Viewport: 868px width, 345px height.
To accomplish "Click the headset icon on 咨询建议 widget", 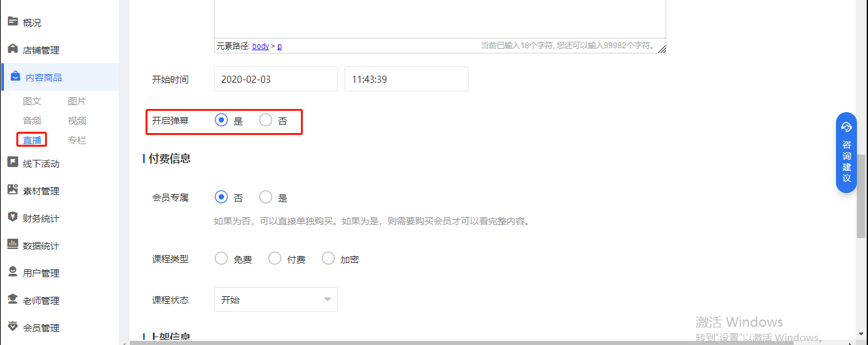I will point(846,127).
